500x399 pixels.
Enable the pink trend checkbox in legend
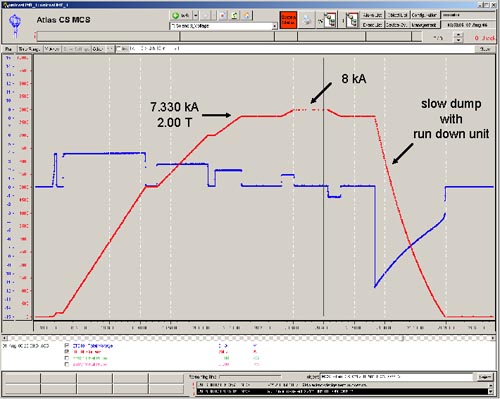tap(67, 364)
